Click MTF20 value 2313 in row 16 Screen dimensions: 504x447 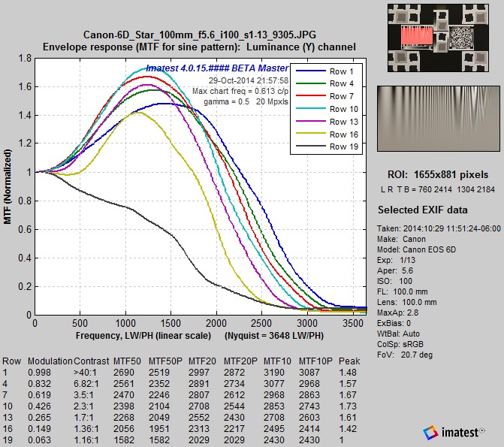(199, 429)
